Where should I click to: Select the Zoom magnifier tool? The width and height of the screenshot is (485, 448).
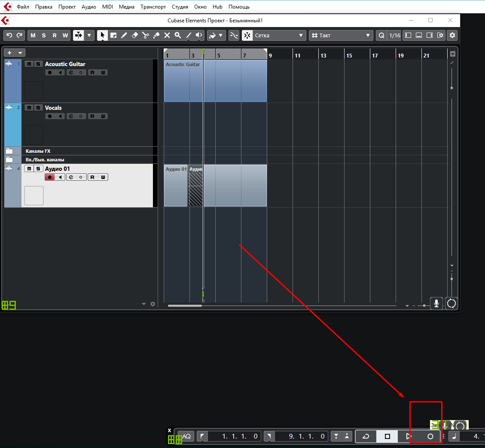coord(177,35)
